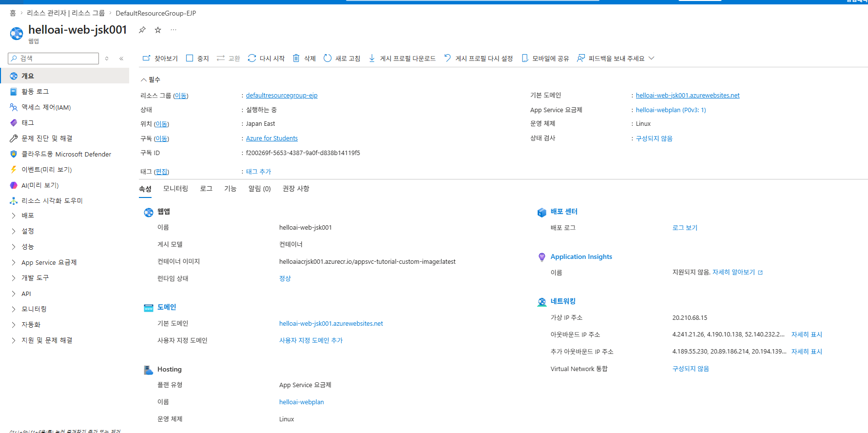Switch to the 알림 (0) tab

coord(259,189)
